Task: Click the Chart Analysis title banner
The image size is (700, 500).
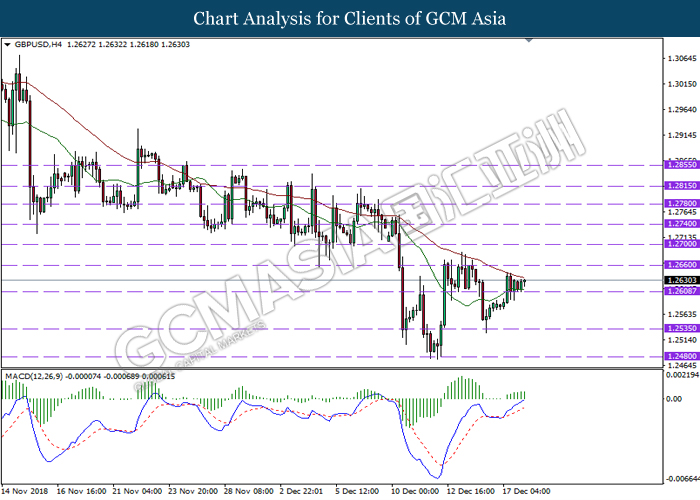Action: pos(350,18)
